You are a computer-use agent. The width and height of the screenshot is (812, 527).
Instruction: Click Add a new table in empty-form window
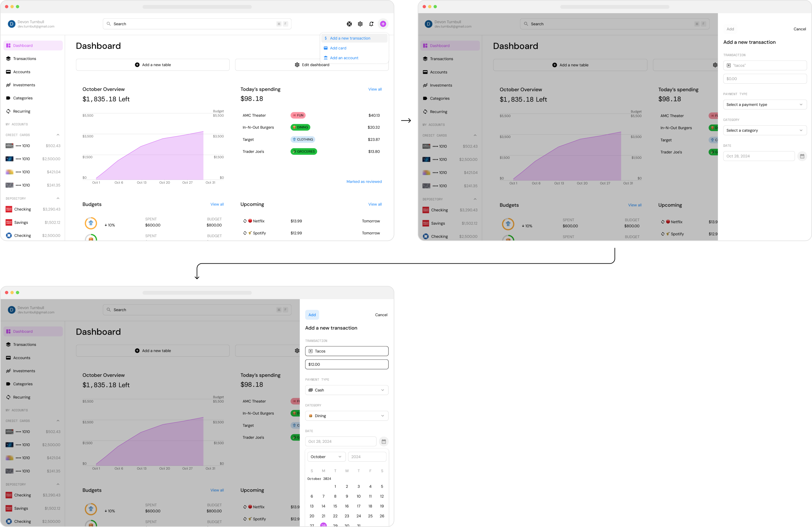570,65
